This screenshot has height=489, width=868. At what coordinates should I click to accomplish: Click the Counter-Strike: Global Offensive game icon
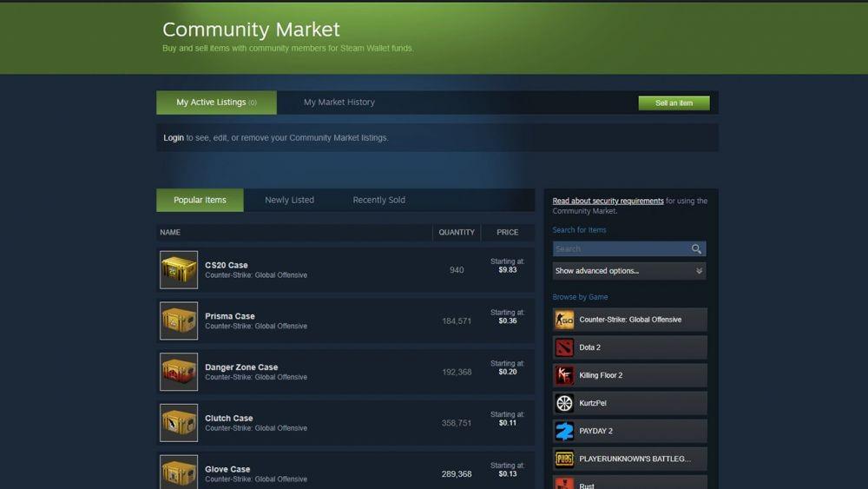pyautogui.click(x=564, y=320)
